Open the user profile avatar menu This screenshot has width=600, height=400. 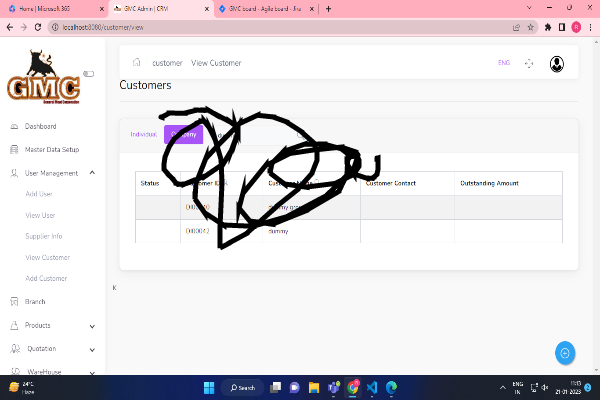coord(556,63)
